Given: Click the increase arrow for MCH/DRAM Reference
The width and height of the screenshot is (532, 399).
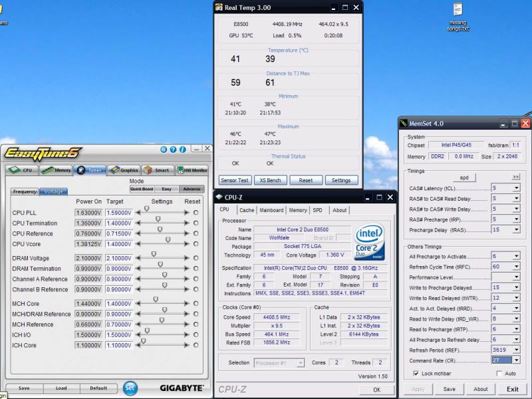Looking at the screenshot, I should pos(187,314).
